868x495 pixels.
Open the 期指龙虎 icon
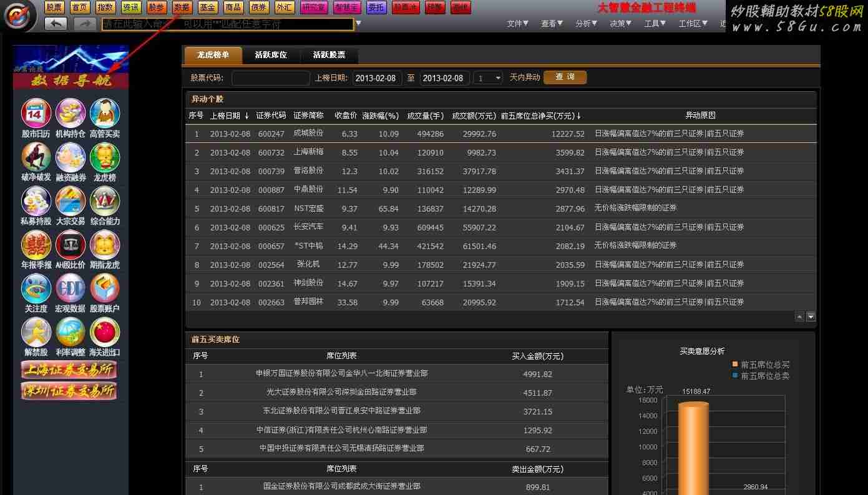coord(105,245)
